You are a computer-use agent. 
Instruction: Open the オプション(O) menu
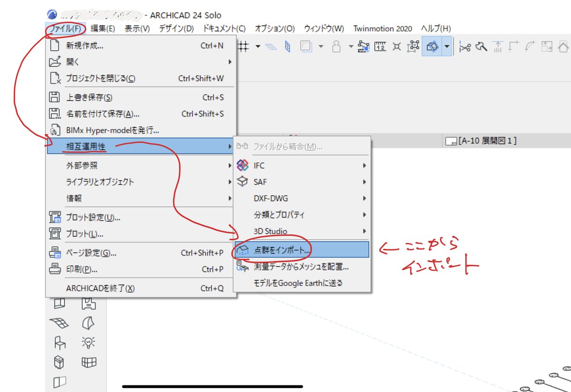275,29
